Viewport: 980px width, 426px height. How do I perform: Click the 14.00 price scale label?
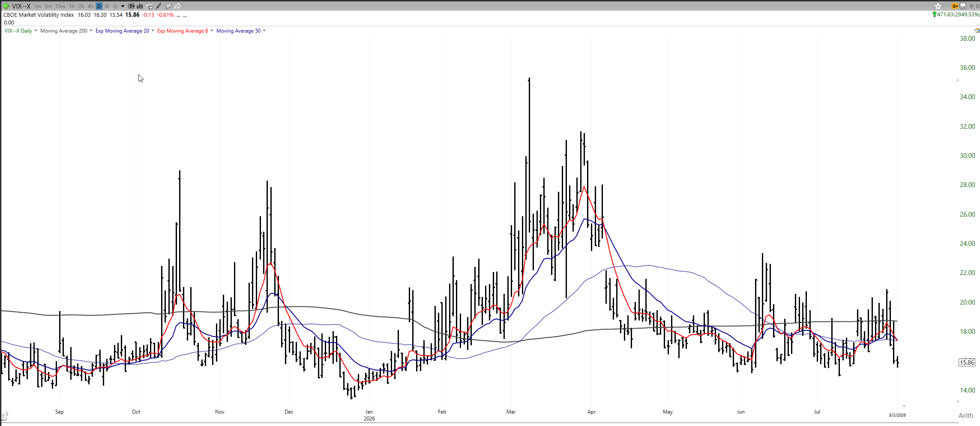(967, 390)
